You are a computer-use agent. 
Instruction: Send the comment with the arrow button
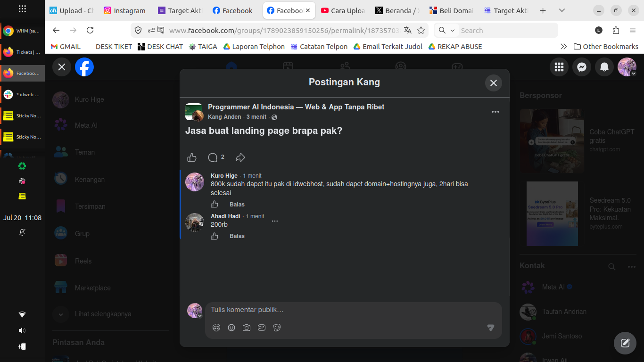(491, 328)
